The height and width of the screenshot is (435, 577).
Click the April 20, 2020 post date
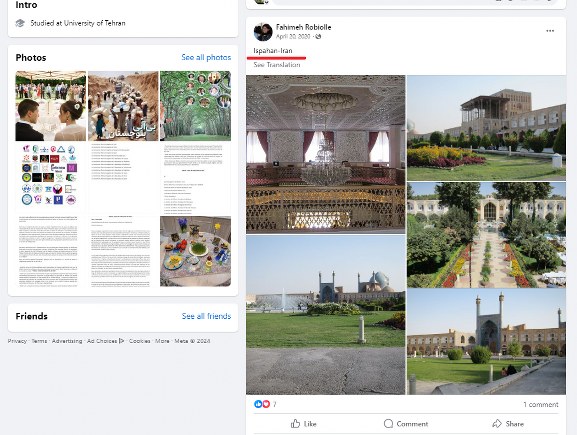[293, 36]
